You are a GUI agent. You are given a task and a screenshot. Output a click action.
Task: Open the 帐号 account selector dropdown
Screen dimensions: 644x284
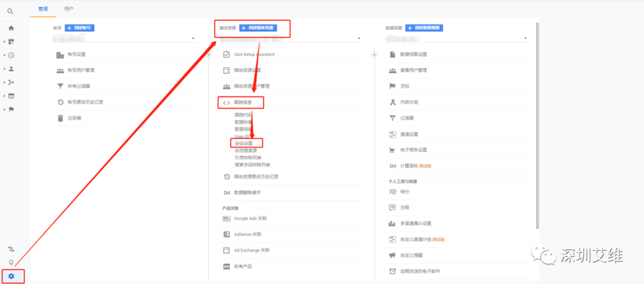coord(125,39)
